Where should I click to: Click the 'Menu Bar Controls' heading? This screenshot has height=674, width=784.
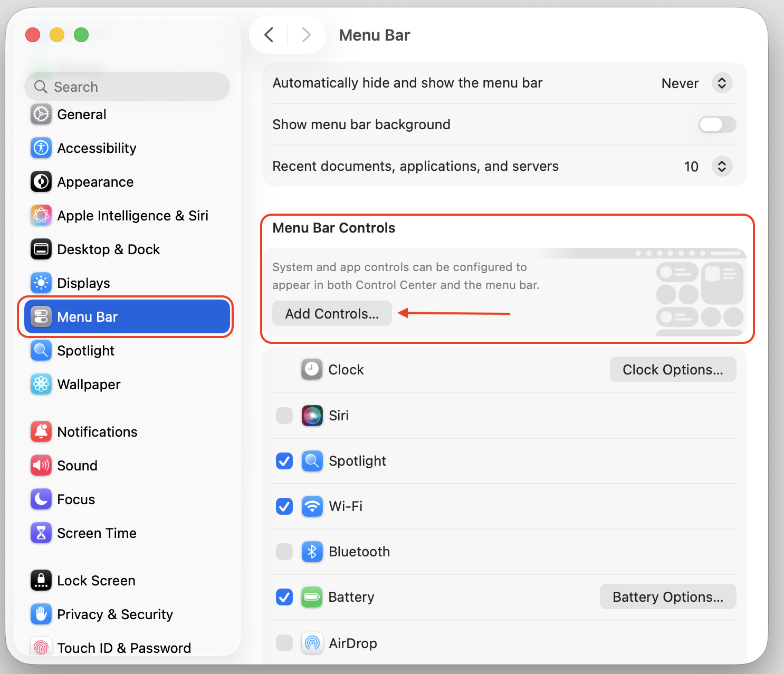click(333, 228)
